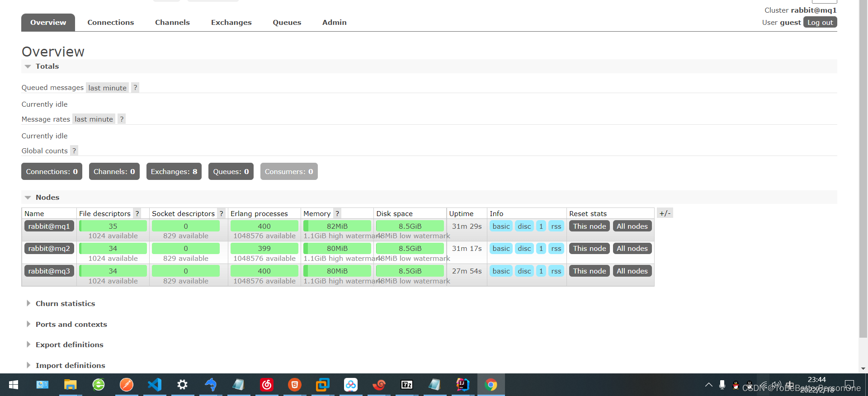The image size is (868, 396).
Task: Click the microphone icon in the system tray
Action: [x=722, y=385]
